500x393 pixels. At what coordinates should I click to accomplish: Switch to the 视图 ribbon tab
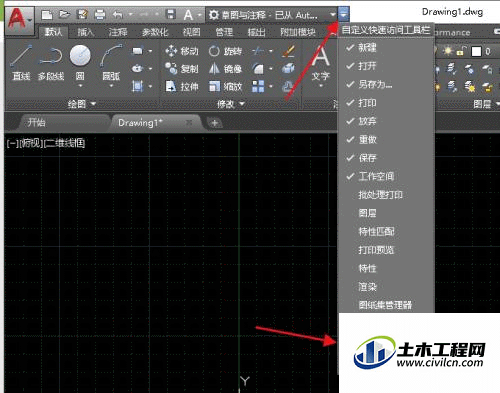pyautogui.click(x=191, y=32)
